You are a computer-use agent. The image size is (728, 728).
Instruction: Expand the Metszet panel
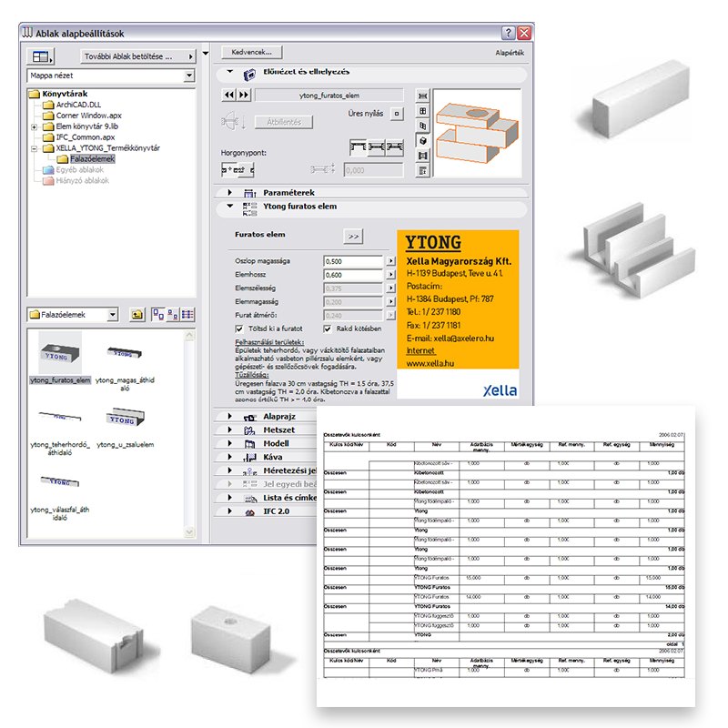pyautogui.click(x=230, y=430)
